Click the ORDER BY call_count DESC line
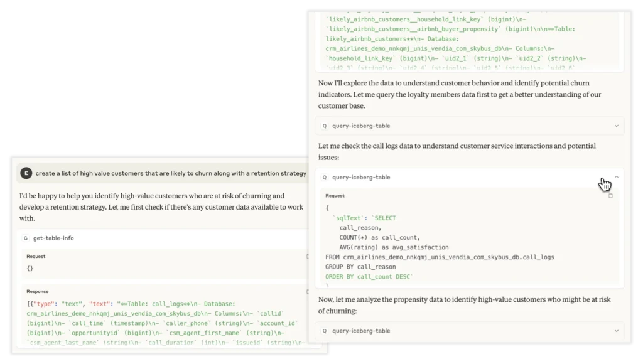The width and height of the screenshot is (643, 364). pyautogui.click(x=369, y=277)
